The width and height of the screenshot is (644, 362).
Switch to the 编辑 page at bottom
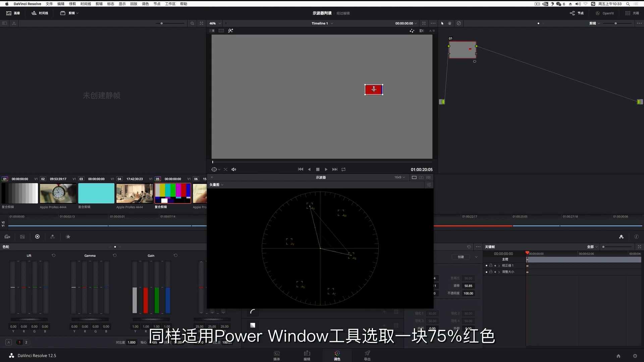click(x=307, y=355)
